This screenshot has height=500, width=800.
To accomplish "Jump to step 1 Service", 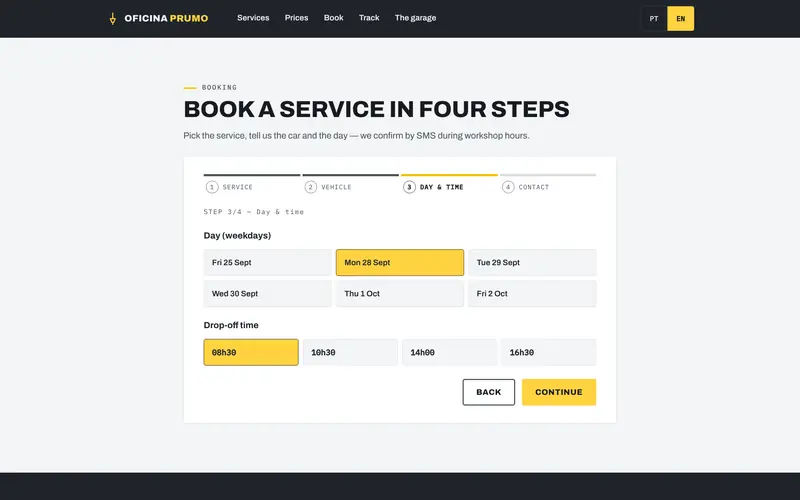I will tap(252, 184).
